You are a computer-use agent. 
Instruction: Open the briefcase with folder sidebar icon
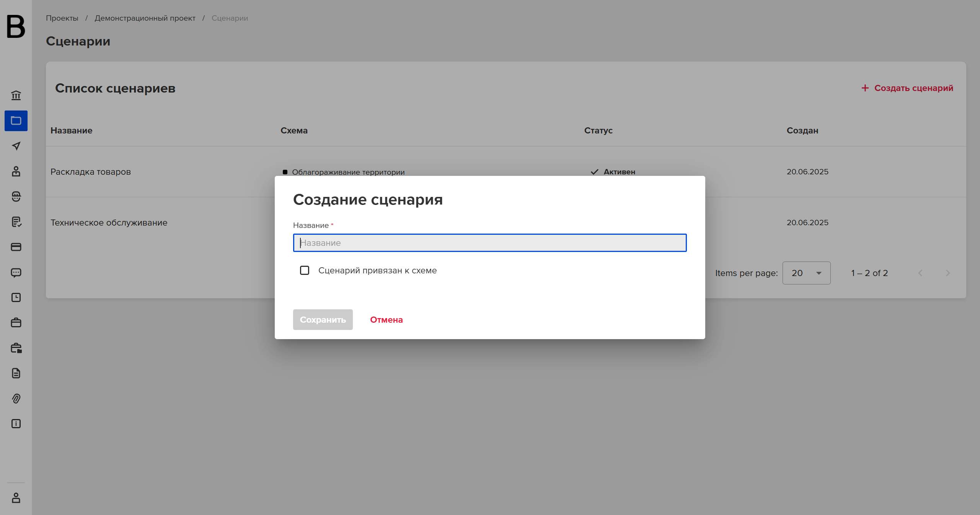pos(16,348)
